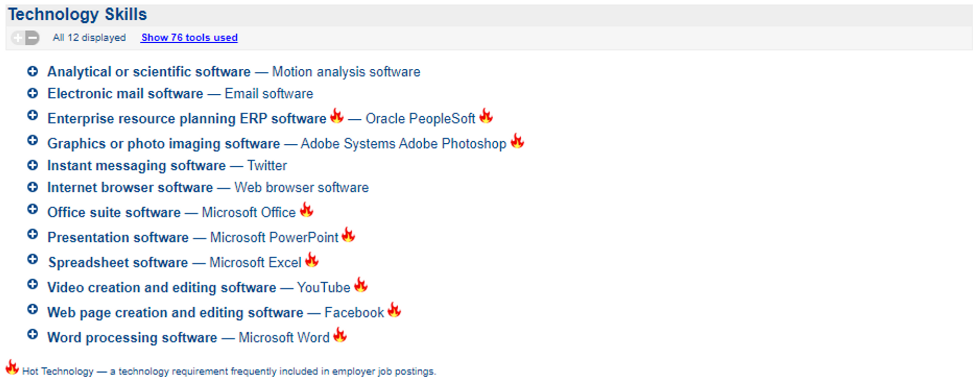Select the Instant messaging software label
This screenshot has height=386, width=980.
pyautogui.click(x=137, y=166)
